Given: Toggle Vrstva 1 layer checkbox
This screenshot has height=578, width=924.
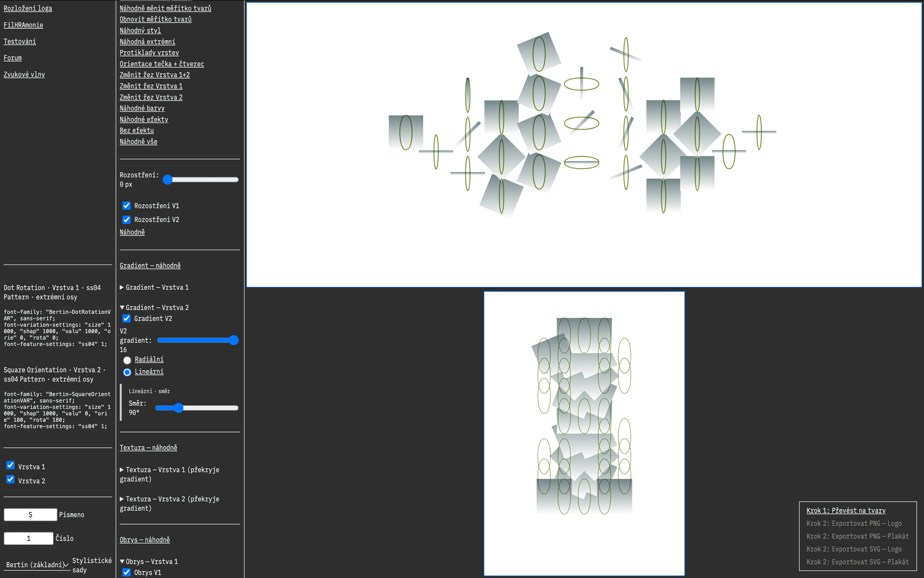Looking at the screenshot, I should pos(10,465).
